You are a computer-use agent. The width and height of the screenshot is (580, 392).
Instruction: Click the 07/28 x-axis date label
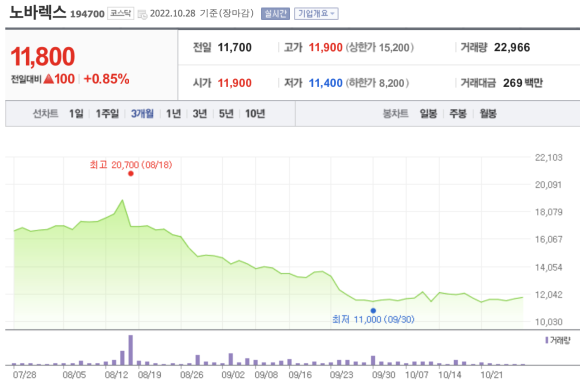pos(24,375)
